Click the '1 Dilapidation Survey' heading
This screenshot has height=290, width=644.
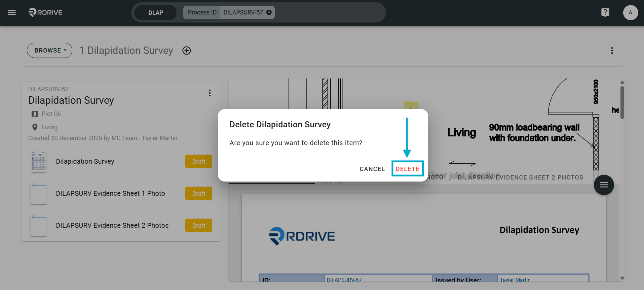(x=126, y=51)
